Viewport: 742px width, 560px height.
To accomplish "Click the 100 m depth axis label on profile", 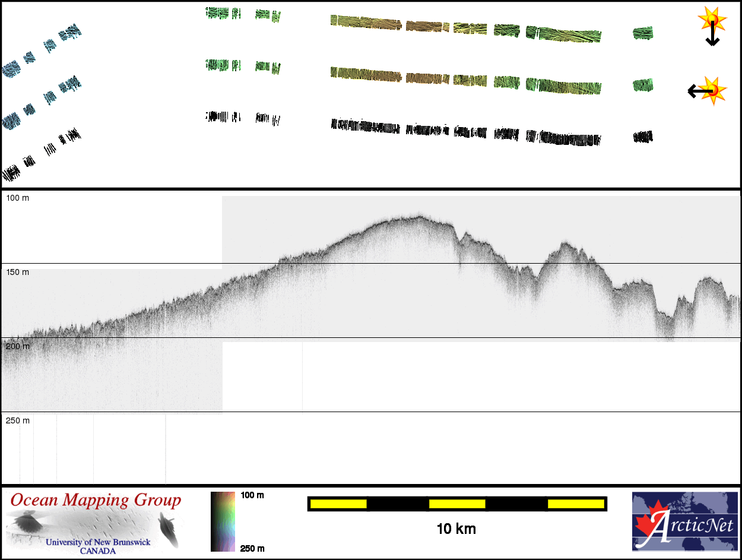I will click(17, 198).
